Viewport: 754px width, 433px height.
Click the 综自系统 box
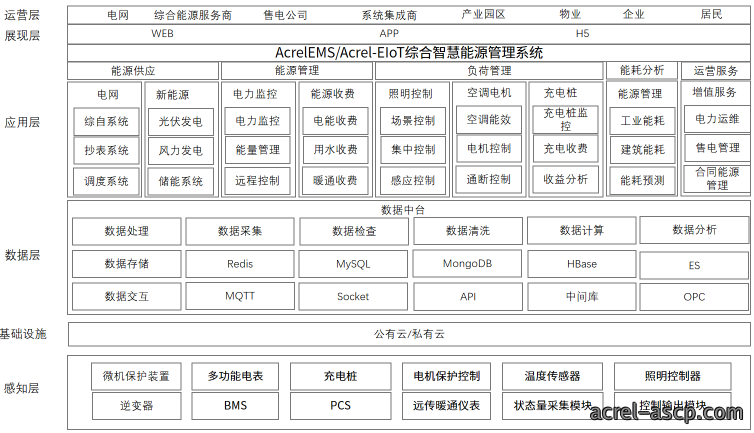(106, 122)
